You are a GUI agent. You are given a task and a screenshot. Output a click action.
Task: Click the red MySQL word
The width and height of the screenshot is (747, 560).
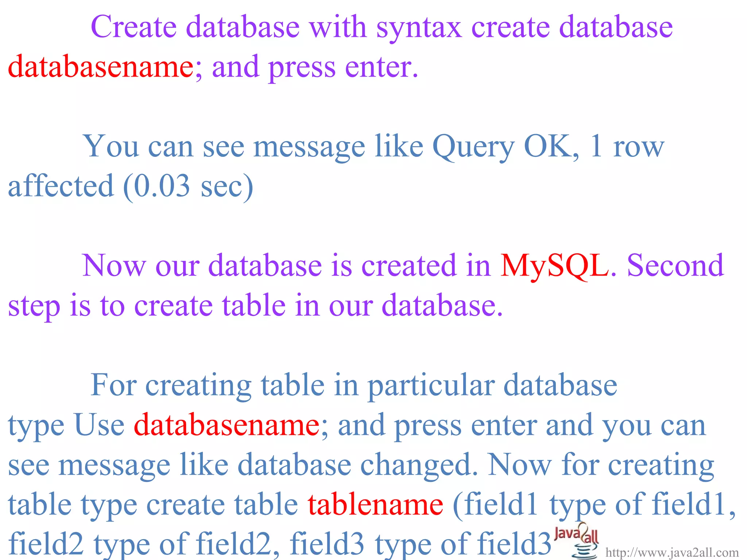(554, 266)
